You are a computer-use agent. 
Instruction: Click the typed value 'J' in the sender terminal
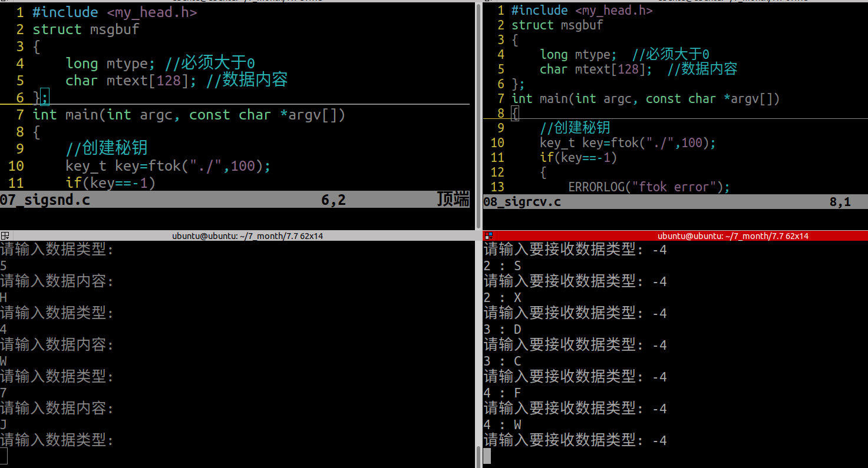point(4,424)
